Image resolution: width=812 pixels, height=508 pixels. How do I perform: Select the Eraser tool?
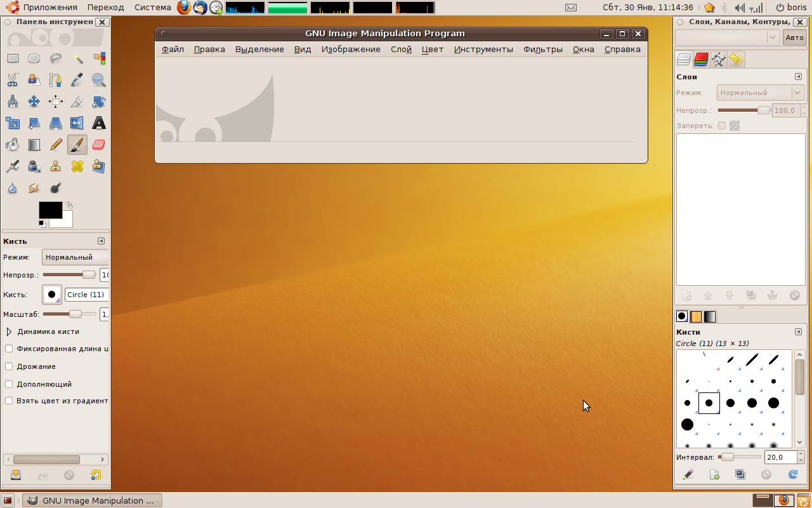(98, 145)
